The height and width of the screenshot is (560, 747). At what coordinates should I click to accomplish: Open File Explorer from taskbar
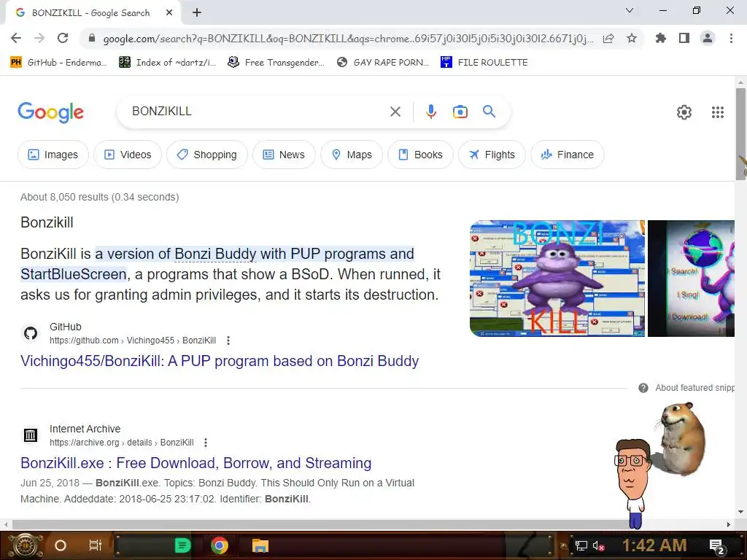tap(260, 545)
